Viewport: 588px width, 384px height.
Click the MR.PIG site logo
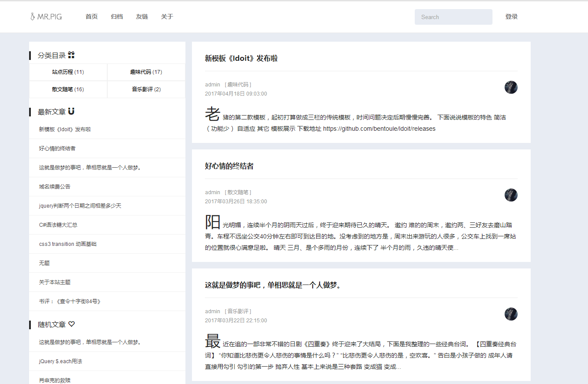[46, 17]
